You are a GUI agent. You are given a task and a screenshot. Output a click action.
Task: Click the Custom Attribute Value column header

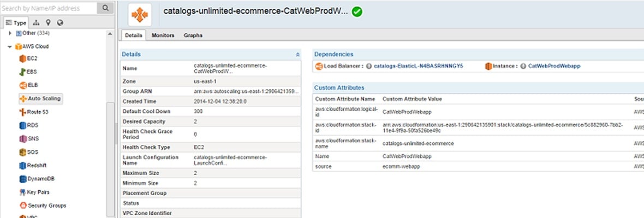pyautogui.click(x=412, y=99)
